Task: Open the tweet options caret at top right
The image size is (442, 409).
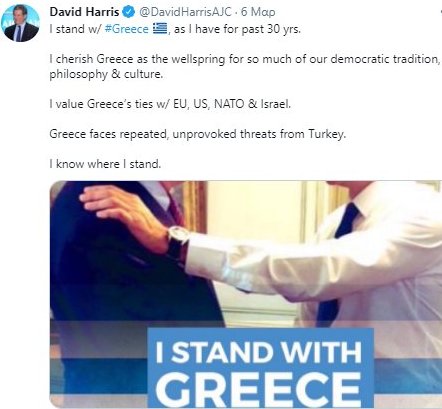Action: 440,12
